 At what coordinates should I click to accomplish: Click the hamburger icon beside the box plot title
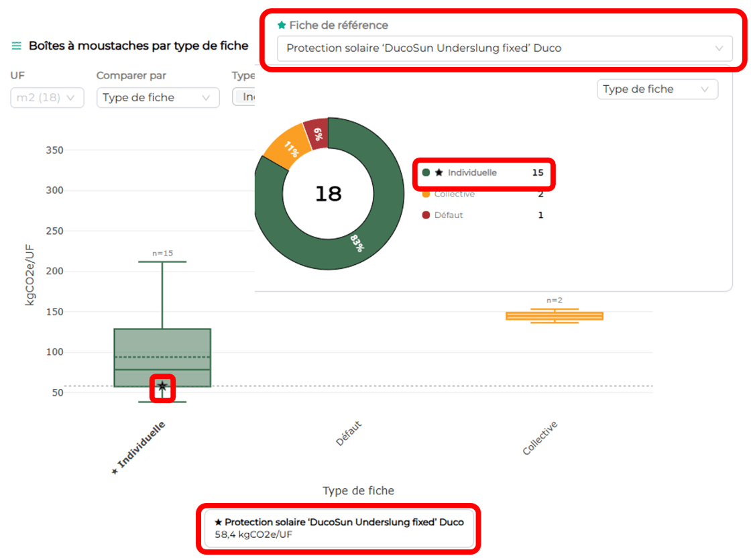(16, 46)
